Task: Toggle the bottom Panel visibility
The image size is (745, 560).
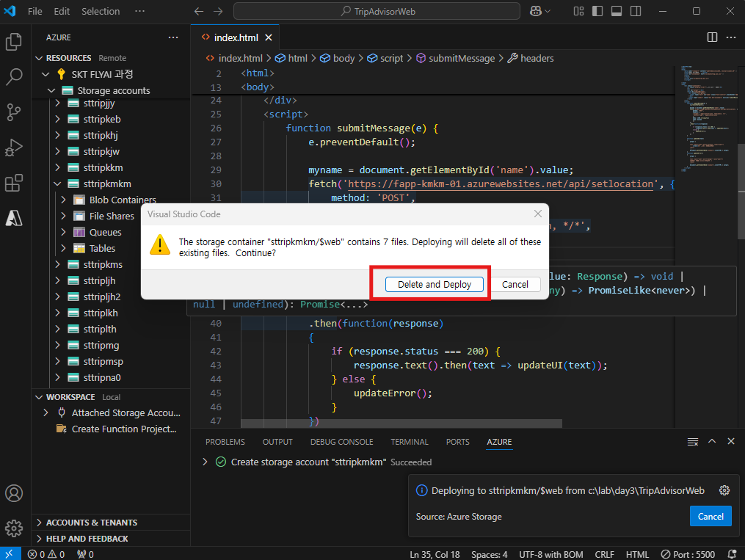Action: tap(617, 11)
